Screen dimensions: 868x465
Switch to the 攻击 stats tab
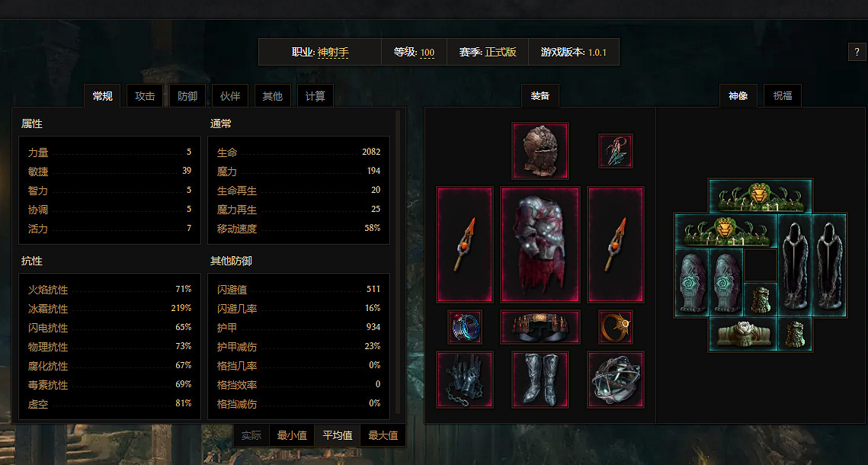point(145,96)
